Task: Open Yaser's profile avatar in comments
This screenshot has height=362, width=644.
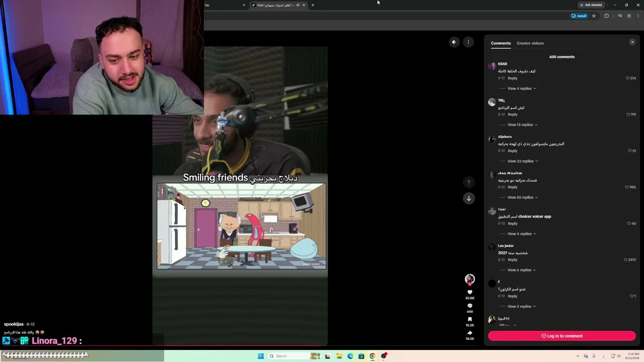Action: click(492, 211)
